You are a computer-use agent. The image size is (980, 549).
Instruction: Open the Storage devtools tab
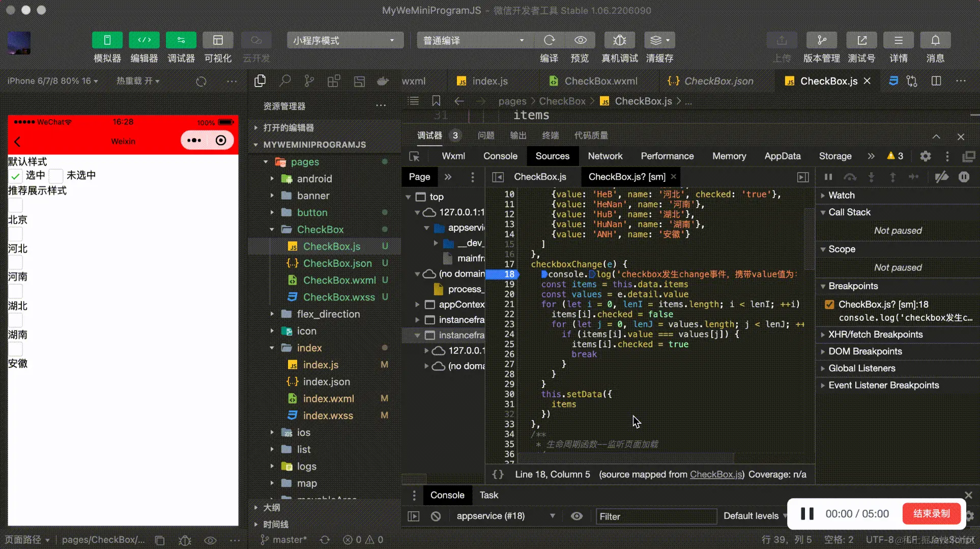835,156
